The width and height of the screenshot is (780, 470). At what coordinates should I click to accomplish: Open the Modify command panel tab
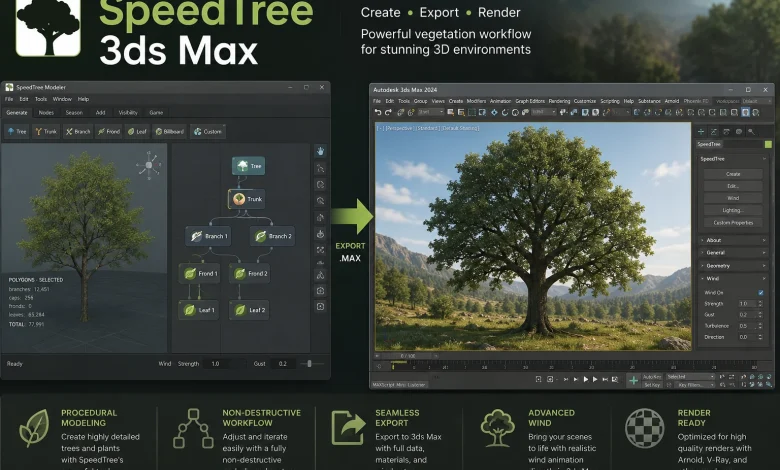[x=714, y=132]
